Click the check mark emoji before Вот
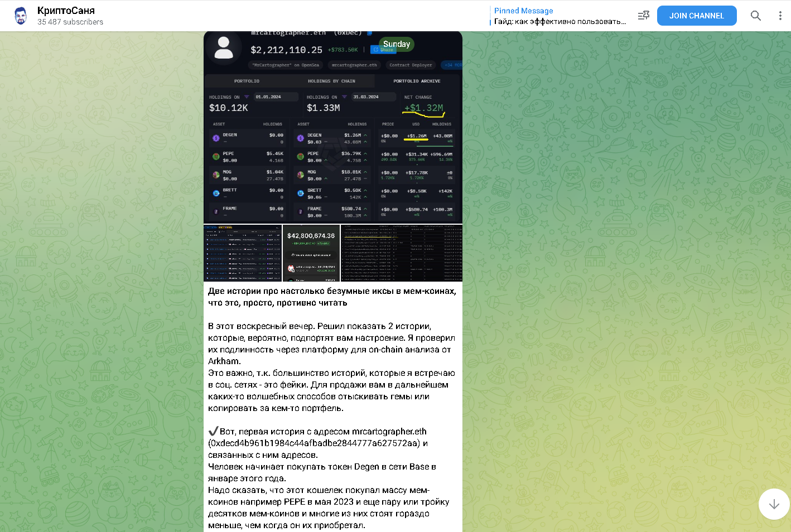Screen dimensions: 791x532 click(213, 431)
